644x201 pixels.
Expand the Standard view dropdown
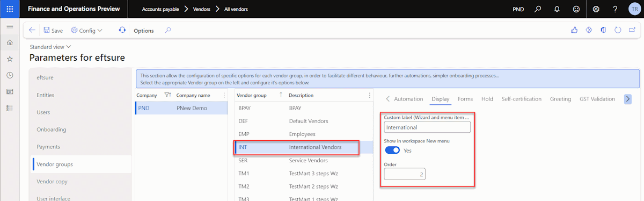click(x=50, y=47)
